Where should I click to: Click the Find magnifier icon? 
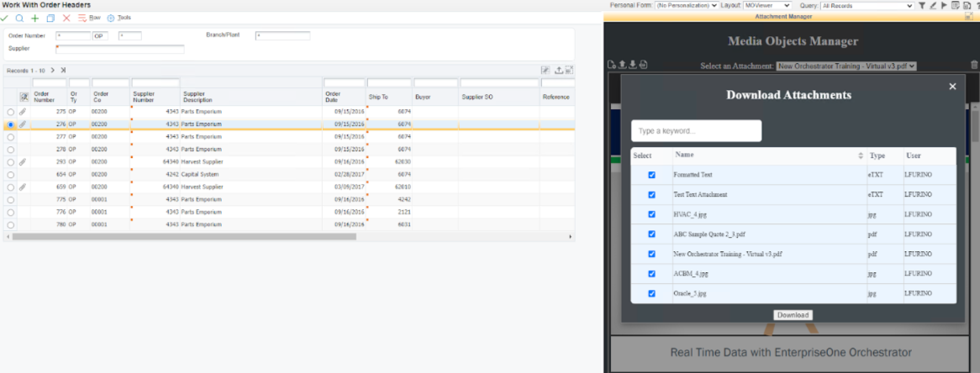pyautogui.click(x=19, y=18)
